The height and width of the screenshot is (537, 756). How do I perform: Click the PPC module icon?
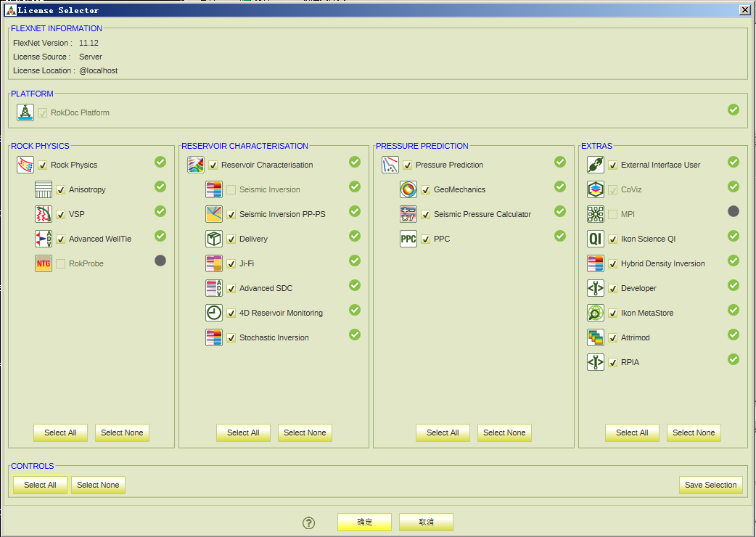(x=408, y=239)
